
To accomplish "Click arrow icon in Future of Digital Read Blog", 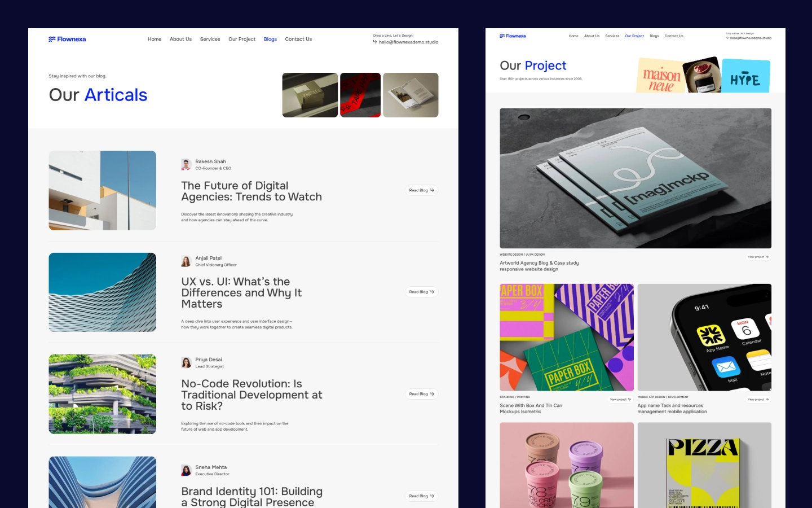I will (433, 190).
